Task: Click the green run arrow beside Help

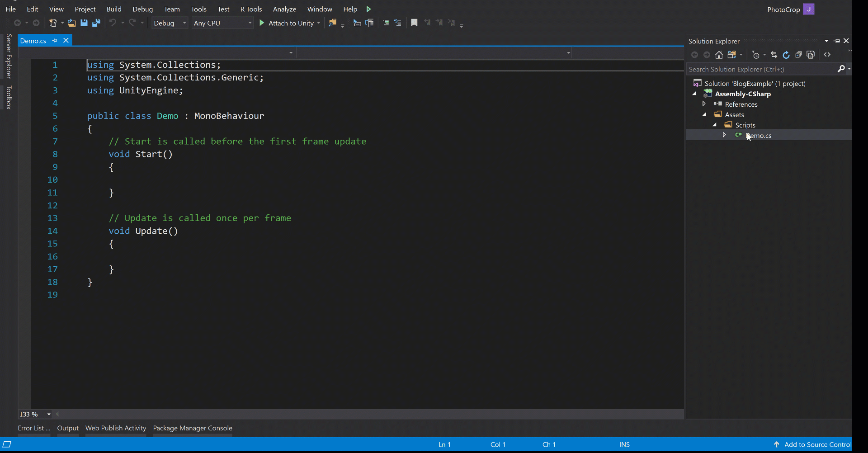Action: coord(369,9)
